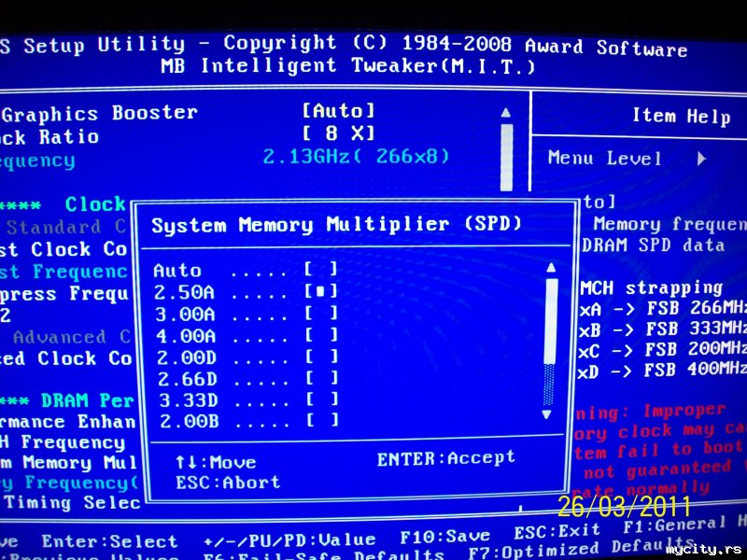747x560 pixels.
Task: Open the Clock Ratio [8 X] value
Action: pyautogui.click(x=338, y=133)
